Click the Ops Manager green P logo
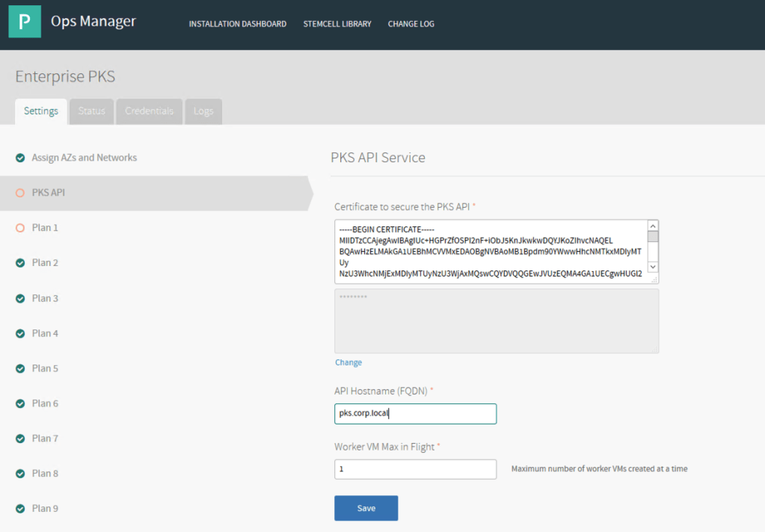Screen dimensions: 765x532 pos(25,22)
